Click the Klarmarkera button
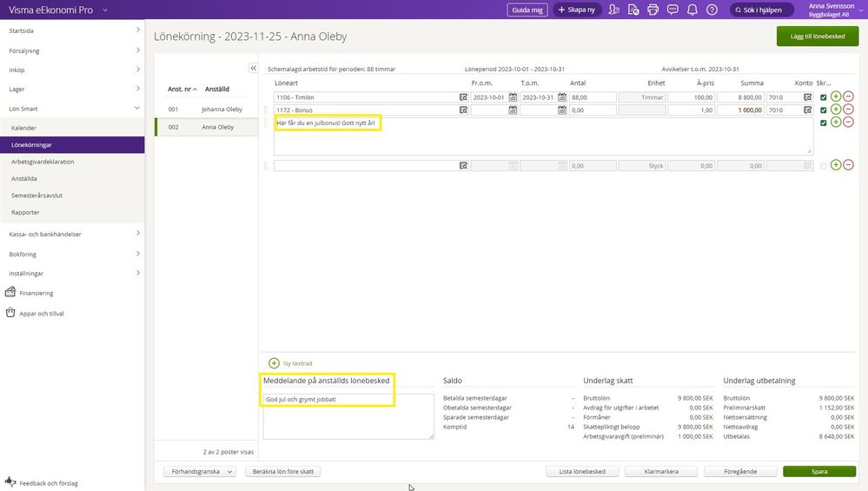Viewport: 868px width, 491px height. coord(659,472)
